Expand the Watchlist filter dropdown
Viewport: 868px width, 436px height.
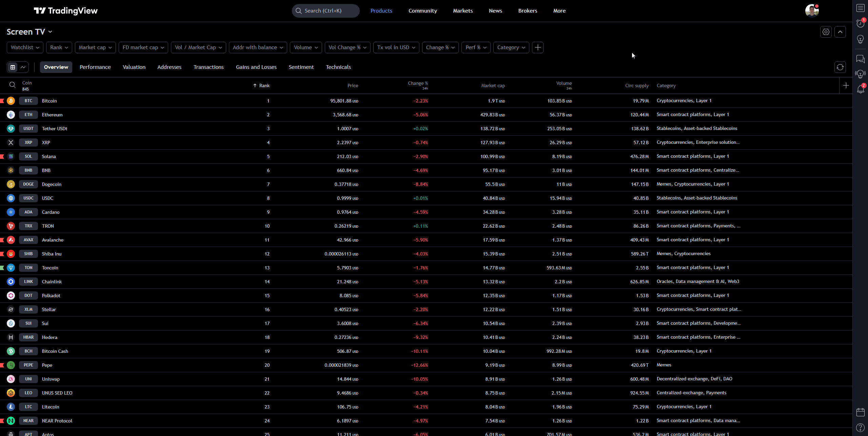coord(25,48)
